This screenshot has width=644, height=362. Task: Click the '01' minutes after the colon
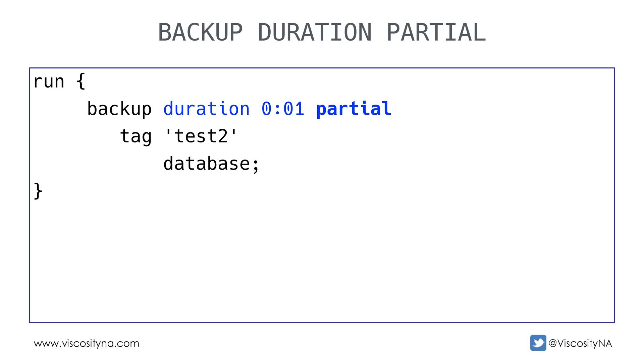click(x=294, y=109)
